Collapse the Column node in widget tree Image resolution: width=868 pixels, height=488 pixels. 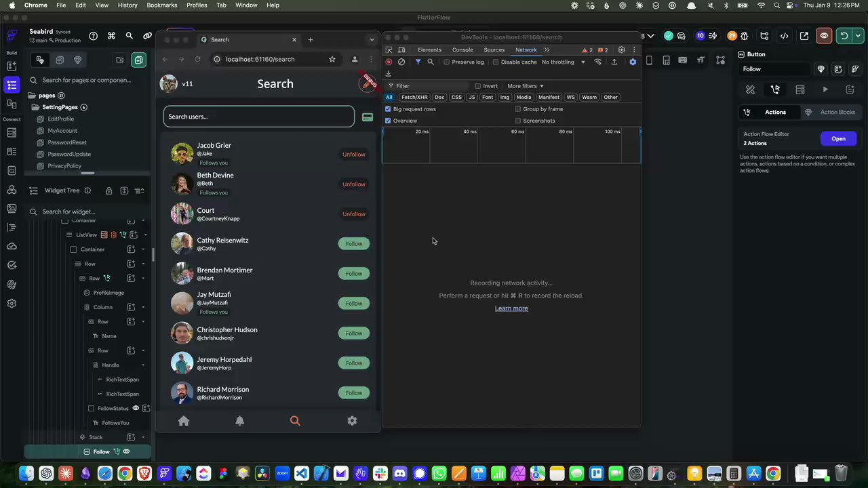pos(143,307)
